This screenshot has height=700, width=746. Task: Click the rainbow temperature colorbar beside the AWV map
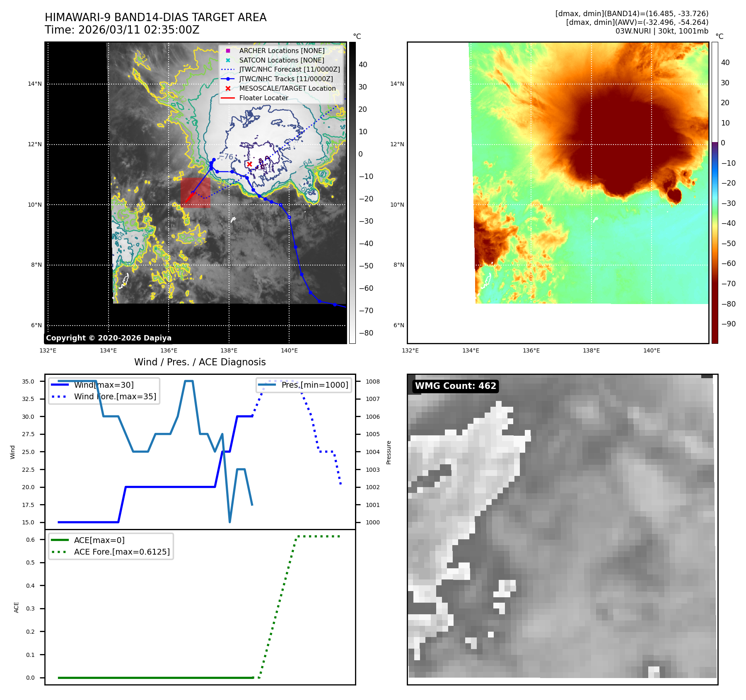(715, 193)
